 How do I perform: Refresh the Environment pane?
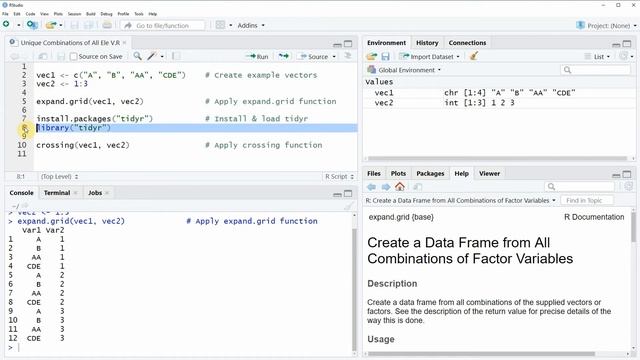point(623,56)
